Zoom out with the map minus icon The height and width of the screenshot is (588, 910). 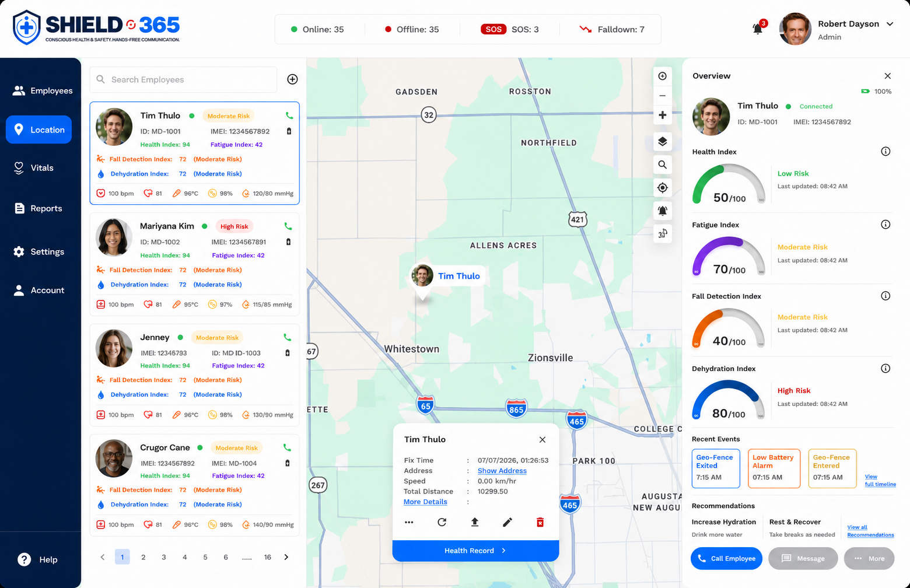(x=663, y=96)
